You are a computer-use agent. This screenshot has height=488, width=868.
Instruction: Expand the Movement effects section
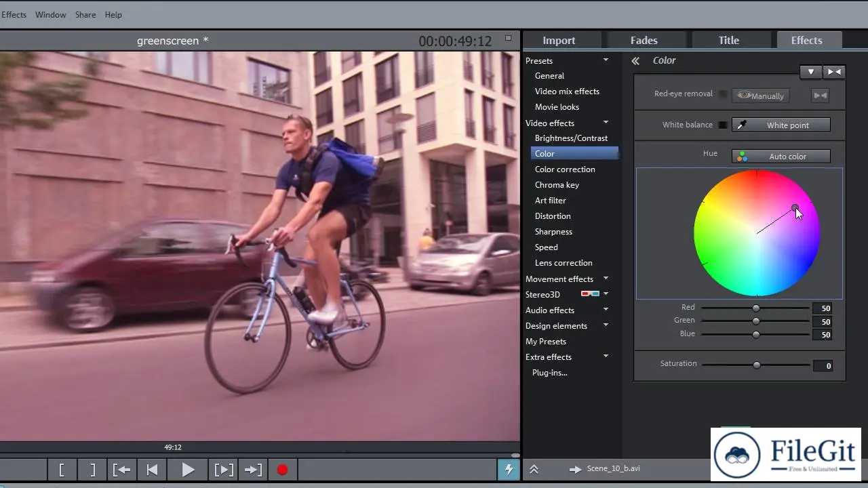tap(606, 279)
